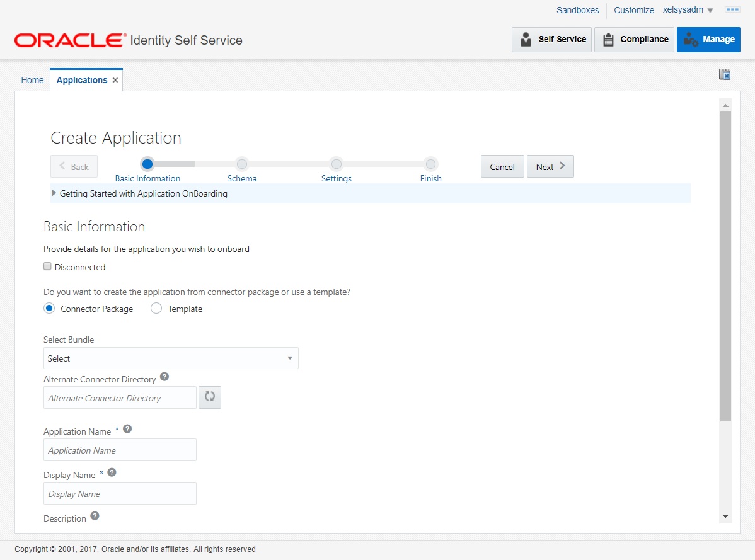
Task: Click the ellipsis icon in the top bar
Action: 732,9
